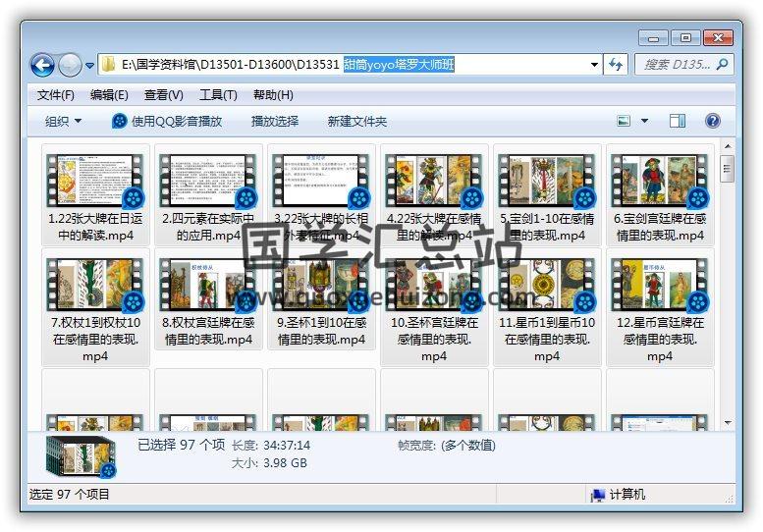Open the recent pages dropdown arrow

89,65
